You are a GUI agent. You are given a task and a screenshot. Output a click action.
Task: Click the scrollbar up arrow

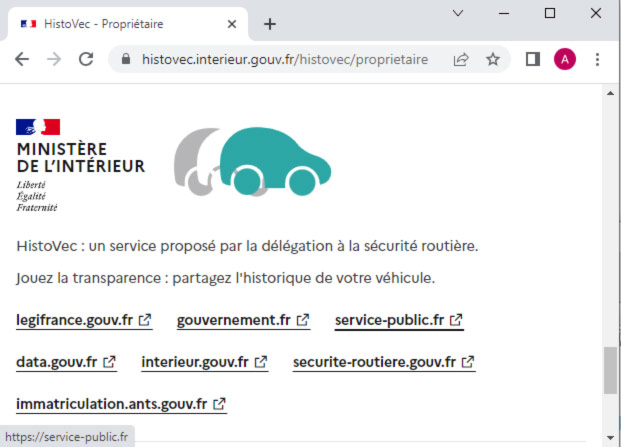[x=610, y=93]
